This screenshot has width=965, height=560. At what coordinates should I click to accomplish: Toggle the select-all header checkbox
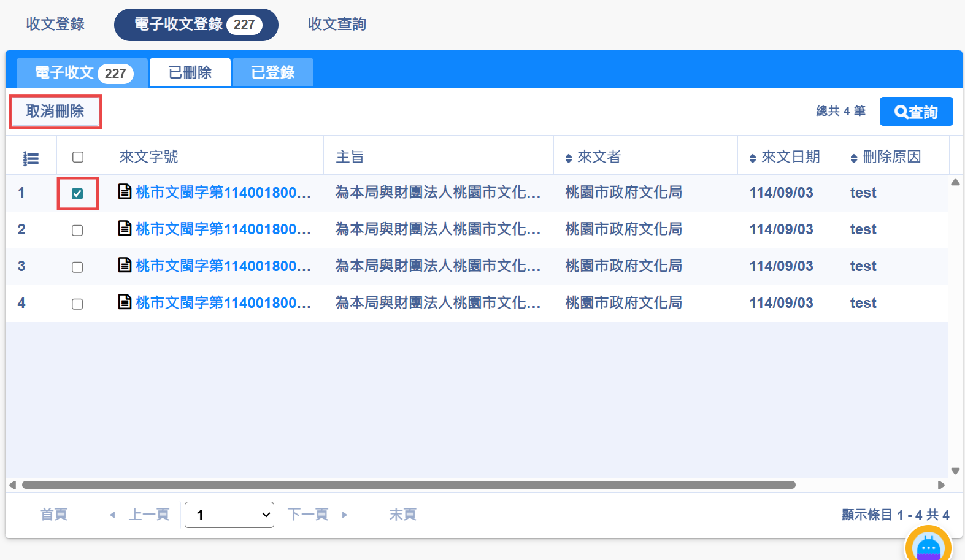tap(78, 157)
